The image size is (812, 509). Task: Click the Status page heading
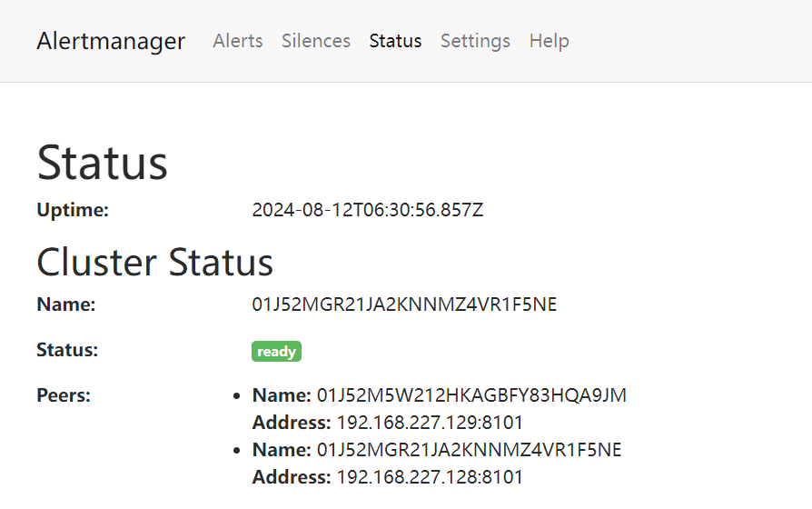(x=103, y=163)
